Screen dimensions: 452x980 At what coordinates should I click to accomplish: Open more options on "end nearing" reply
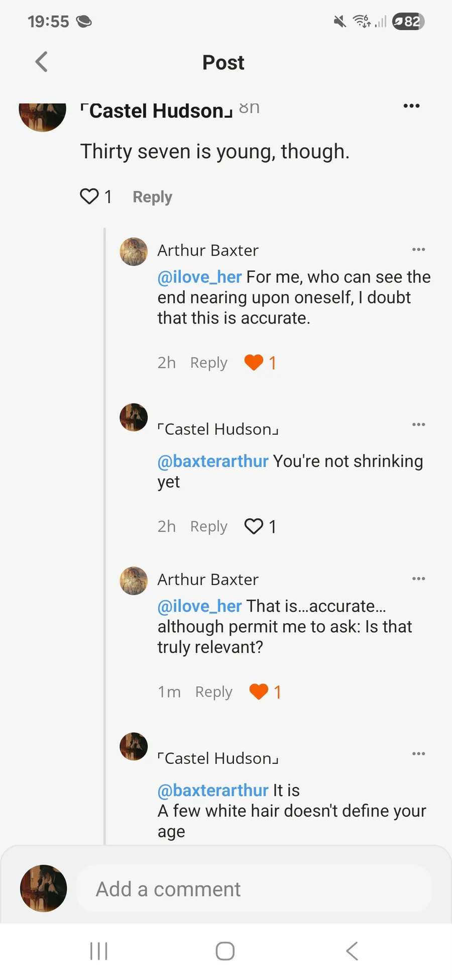click(418, 250)
